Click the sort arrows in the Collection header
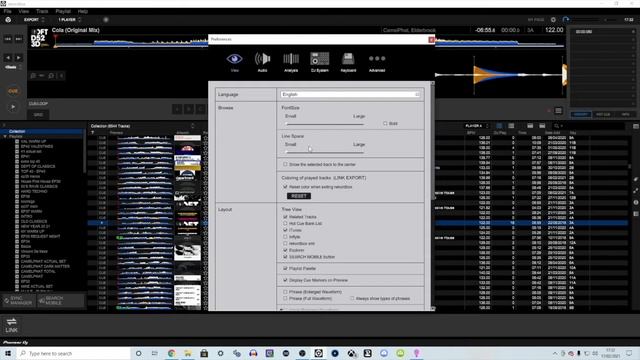The height and width of the screenshot is (360, 640). pyautogui.click(x=193, y=126)
